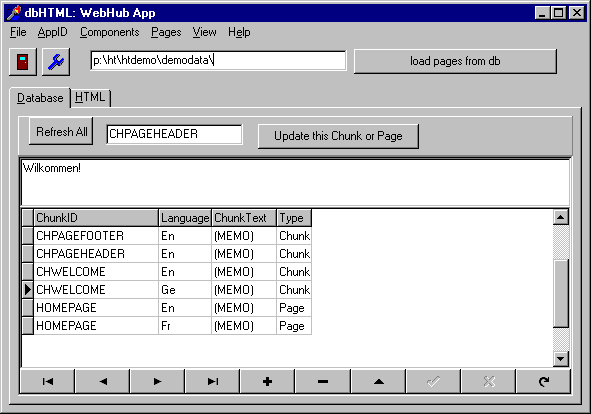Viewport: 591px width, 414px height.
Task: Open the AppID menu
Action: point(52,32)
